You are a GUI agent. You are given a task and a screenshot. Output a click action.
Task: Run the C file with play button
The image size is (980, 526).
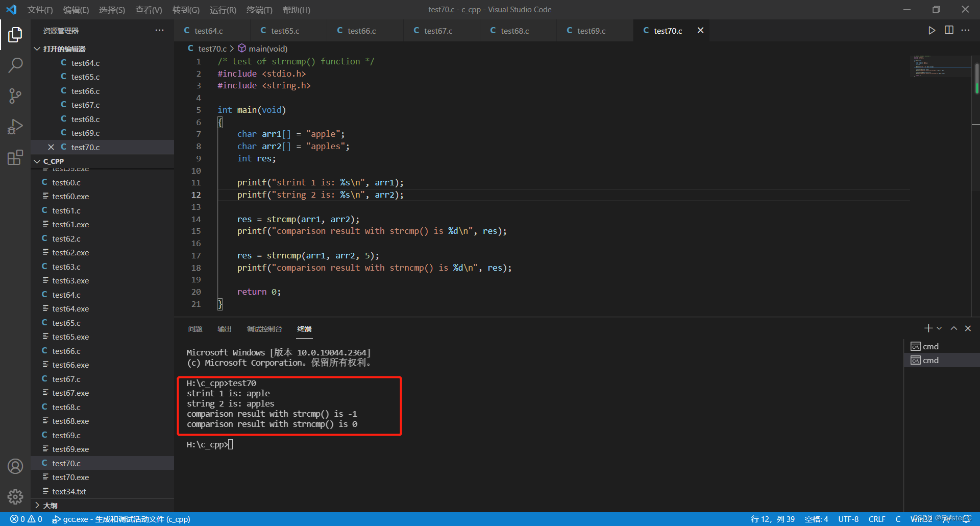(932, 31)
